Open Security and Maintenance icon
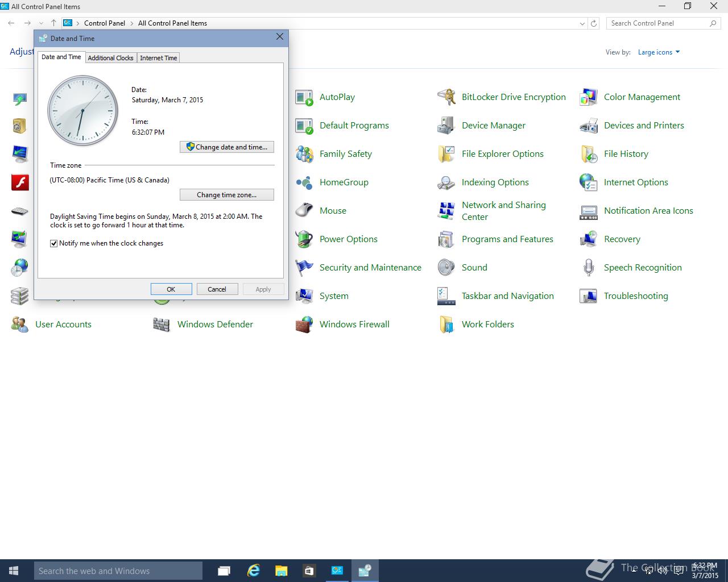Viewport: 728px width, 582px height. [304, 268]
